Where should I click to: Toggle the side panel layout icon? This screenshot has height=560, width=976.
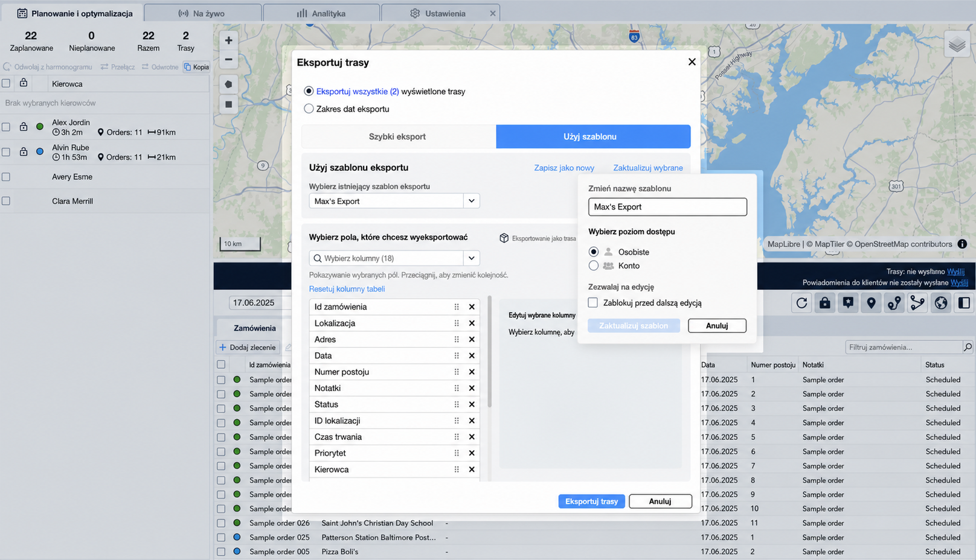coord(964,303)
